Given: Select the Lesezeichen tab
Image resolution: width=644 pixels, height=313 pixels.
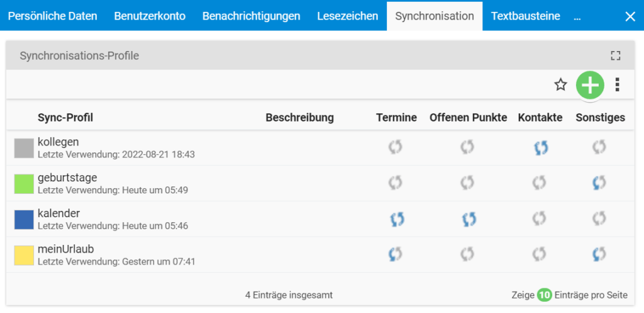Looking at the screenshot, I should tap(347, 16).
